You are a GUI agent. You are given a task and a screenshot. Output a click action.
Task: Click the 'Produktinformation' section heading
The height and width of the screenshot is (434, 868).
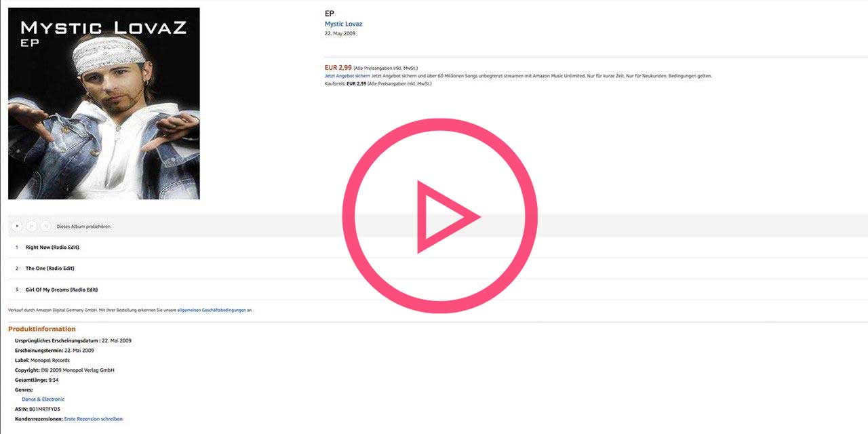tap(42, 329)
